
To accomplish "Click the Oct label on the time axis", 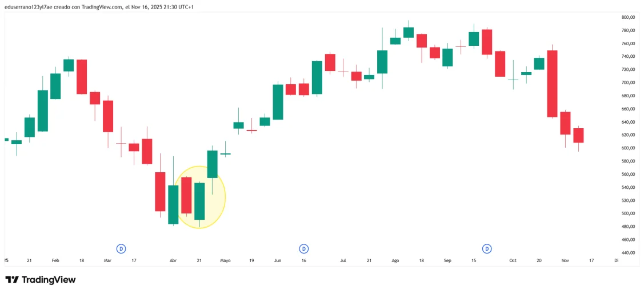I will [513, 261].
